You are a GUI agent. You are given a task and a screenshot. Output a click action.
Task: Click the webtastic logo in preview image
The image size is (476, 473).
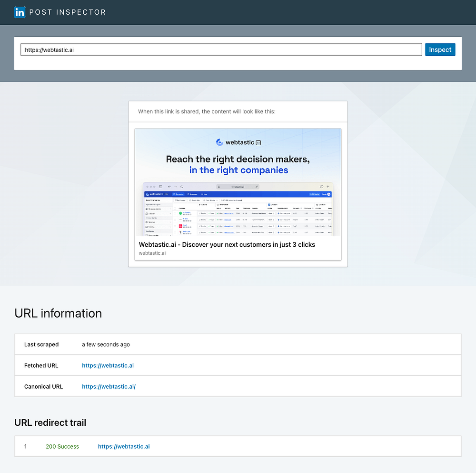coord(238,142)
